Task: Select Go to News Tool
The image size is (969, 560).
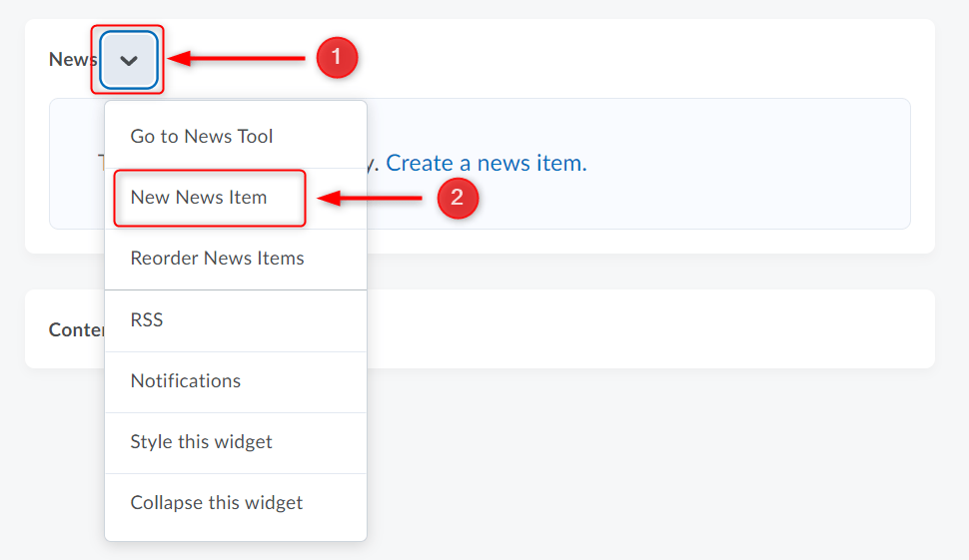Action: 201,137
